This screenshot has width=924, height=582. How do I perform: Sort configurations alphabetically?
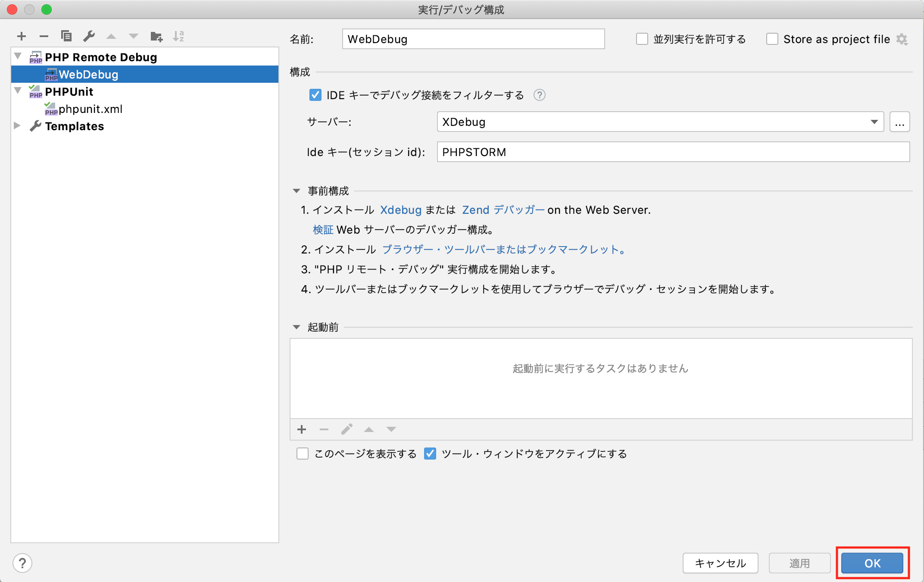pos(178,36)
